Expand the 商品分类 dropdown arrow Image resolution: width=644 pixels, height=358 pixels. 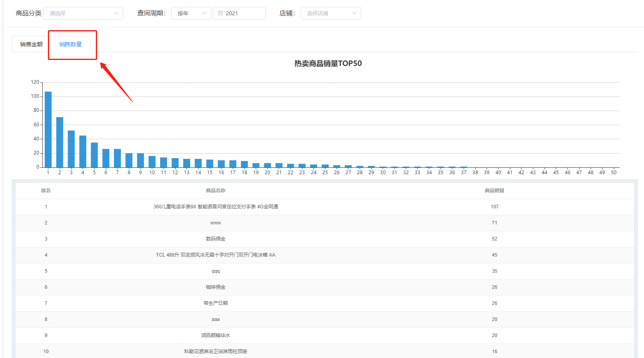click(x=116, y=13)
